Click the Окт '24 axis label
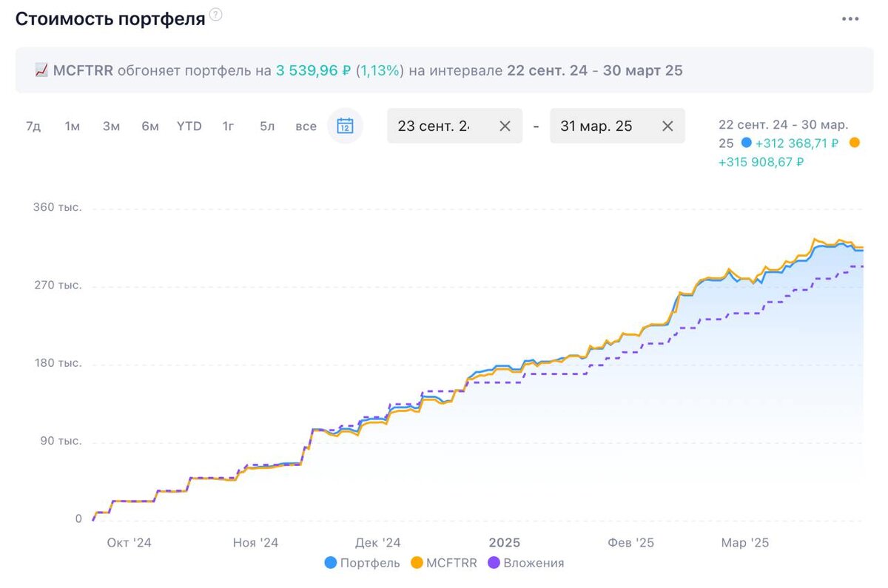888x588 pixels. 129,543
